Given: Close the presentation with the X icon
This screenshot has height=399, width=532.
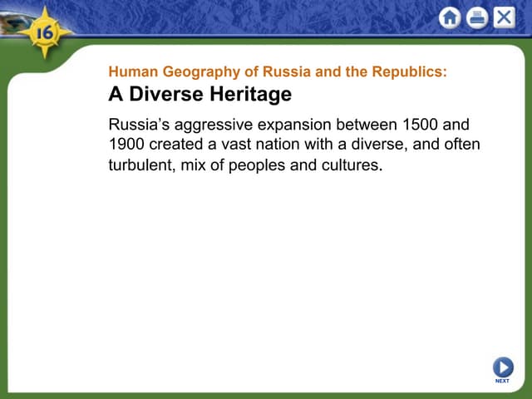Looking at the screenshot, I should point(504,17).
